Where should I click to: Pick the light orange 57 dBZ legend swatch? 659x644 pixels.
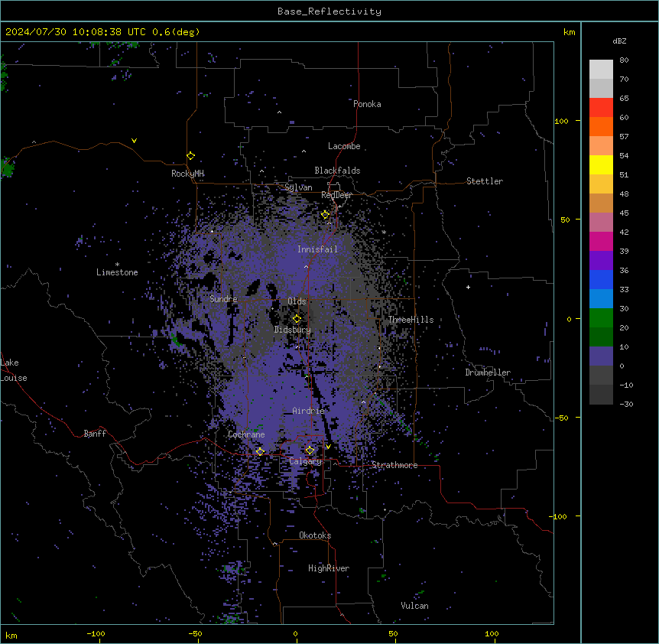pos(601,145)
